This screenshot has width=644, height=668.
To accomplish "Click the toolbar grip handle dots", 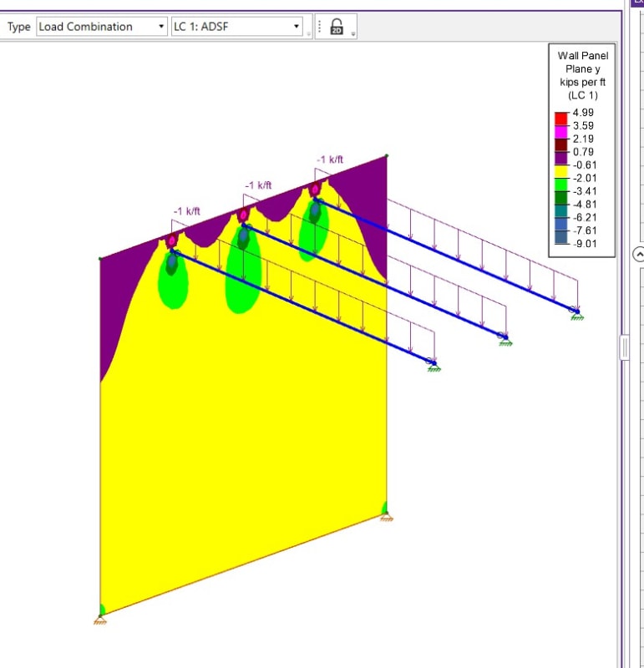I will click(320, 27).
